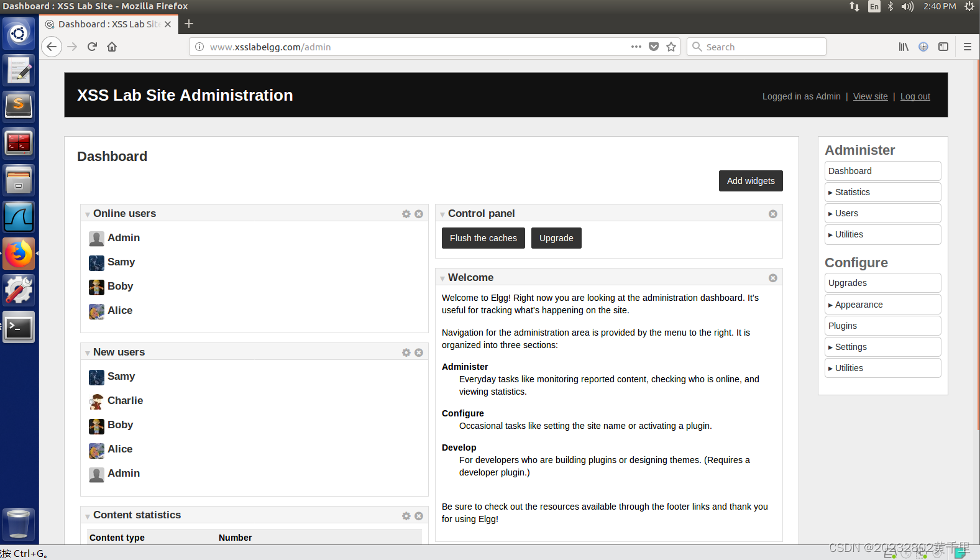Image resolution: width=980 pixels, height=560 pixels.
Task: Remove the Online users widget
Action: (419, 214)
